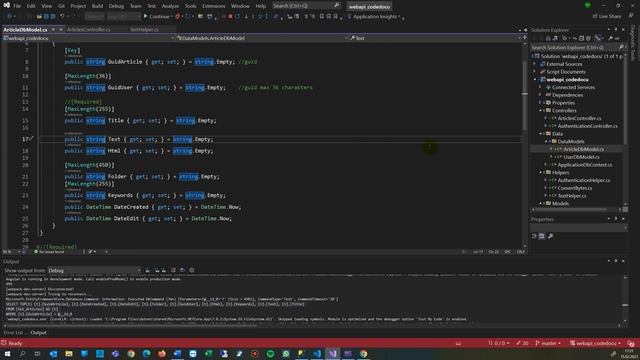Pin the ArticleDbModel.cs tab
The width and height of the screenshot is (640, 360).
[53, 29]
